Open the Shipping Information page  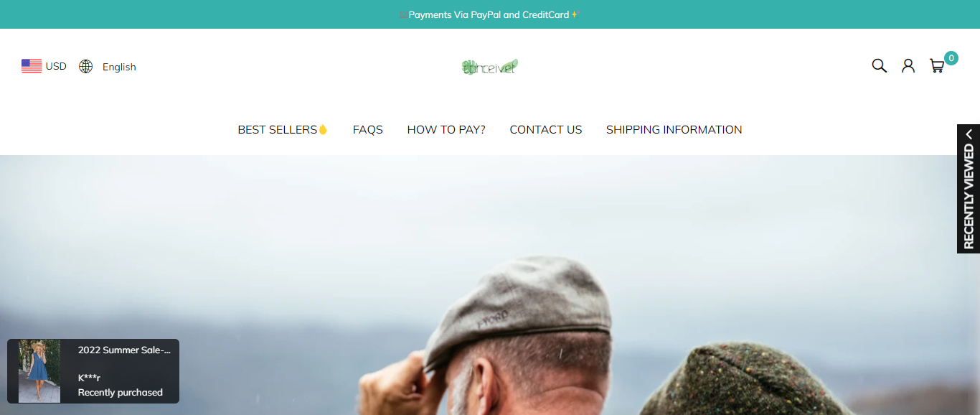pyautogui.click(x=674, y=129)
